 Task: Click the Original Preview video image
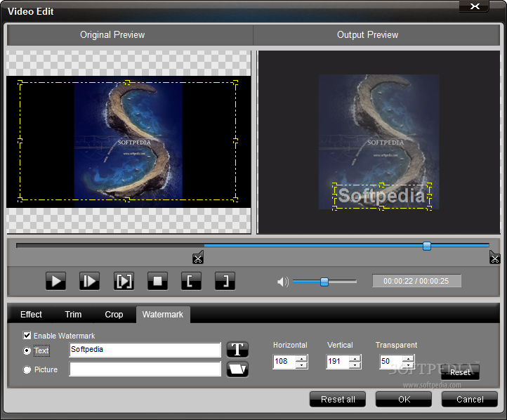tap(129, 142)
